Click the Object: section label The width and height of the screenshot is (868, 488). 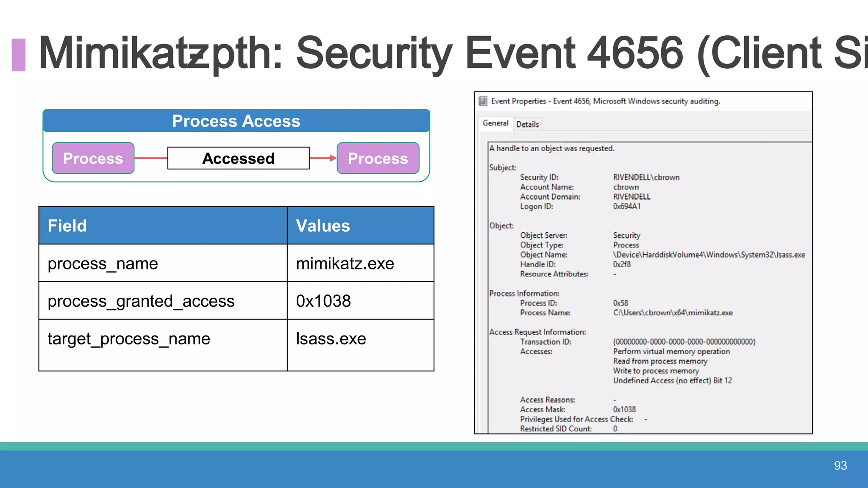pyautogui.click(x=501, y=226)
